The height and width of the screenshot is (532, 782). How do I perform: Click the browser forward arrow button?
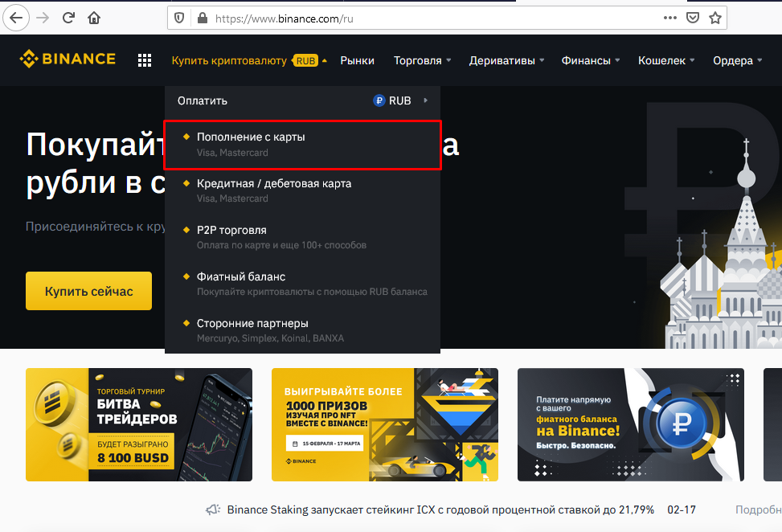tap(43, 18)
